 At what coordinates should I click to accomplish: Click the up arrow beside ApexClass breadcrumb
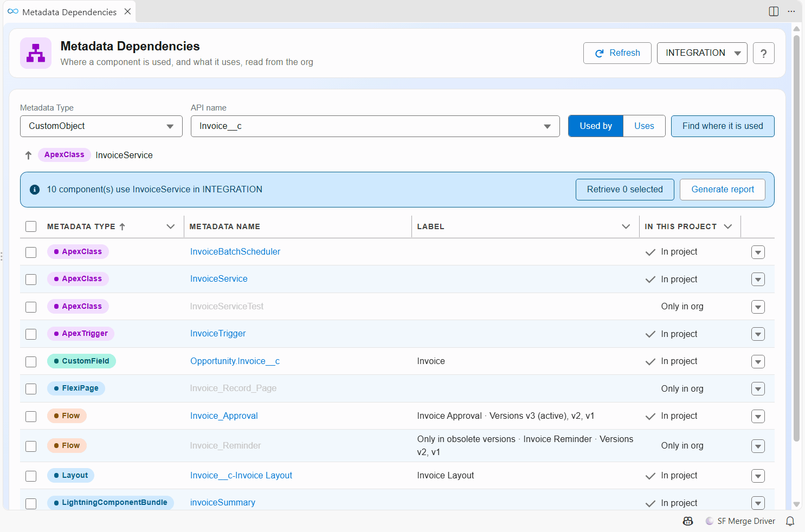point(29,155)
